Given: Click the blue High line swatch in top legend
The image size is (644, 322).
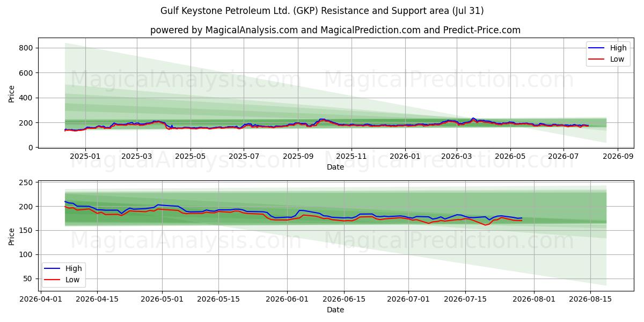Looking at the screenshot, I should (x=596, y=48).
